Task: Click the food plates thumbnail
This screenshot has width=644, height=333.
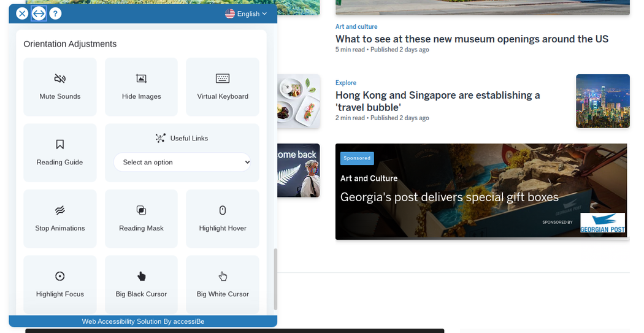Action: click(299, 101)
